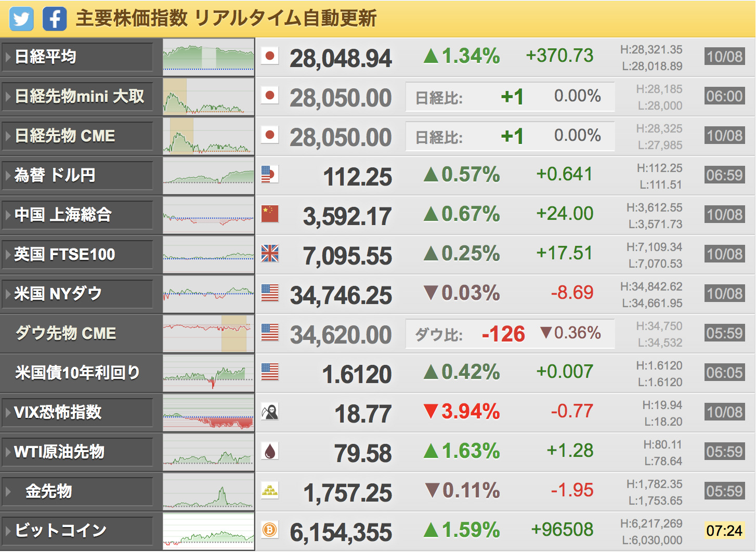Click the Japan flag in 日経先物 CME row
The image size is (756, 552).
click(270, 135)
